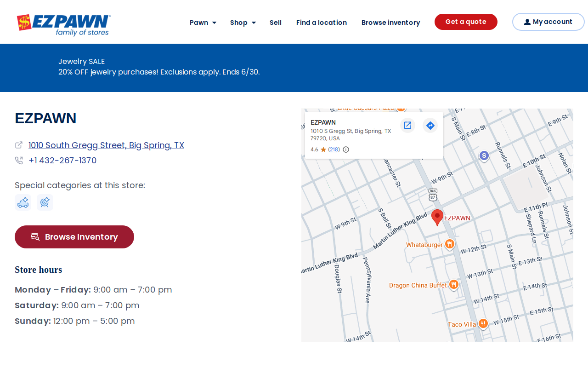
Task: Click the red EZPAWN map pin
Action: (437, 217)
